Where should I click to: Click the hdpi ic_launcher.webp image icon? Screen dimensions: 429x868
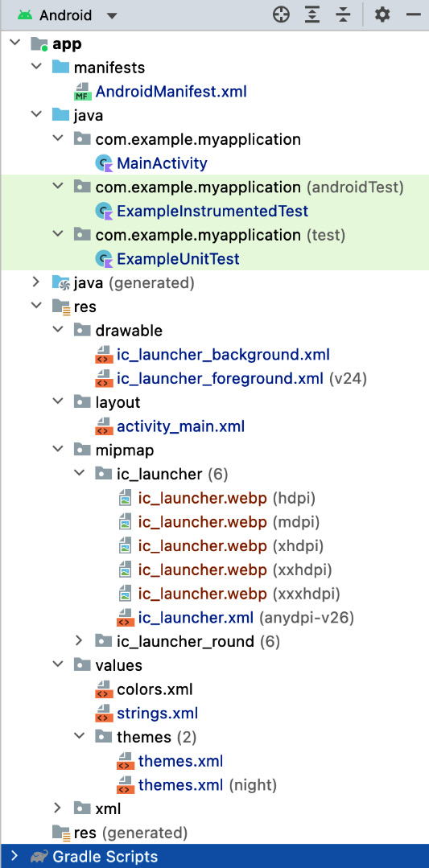126,498
